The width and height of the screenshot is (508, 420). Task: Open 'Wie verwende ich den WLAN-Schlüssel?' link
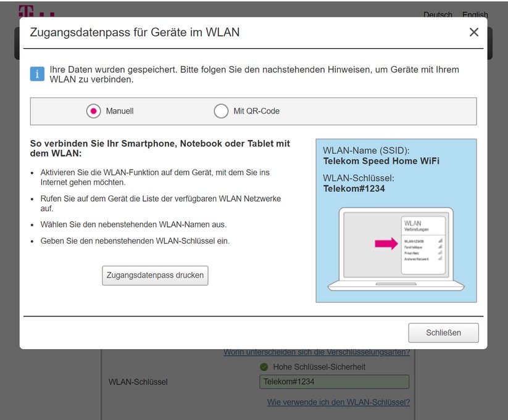click(x=338, y=402)
